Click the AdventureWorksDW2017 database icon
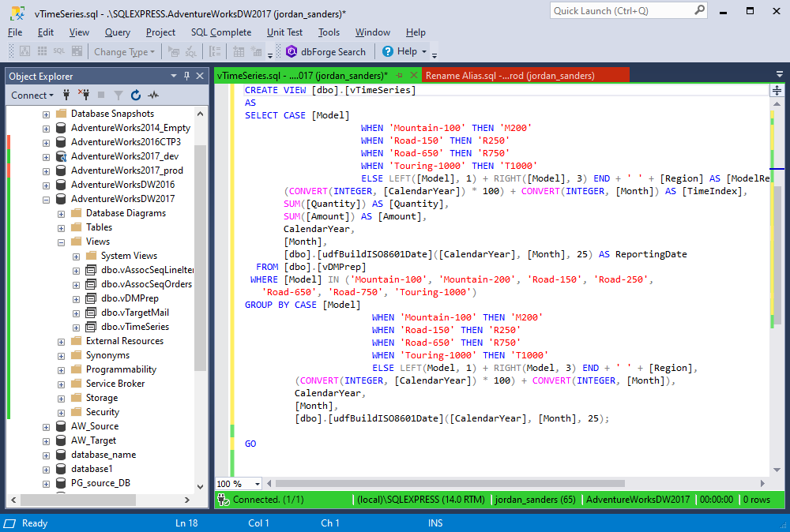790x532 pixels. pyautogui.click(x=61, y=199)
